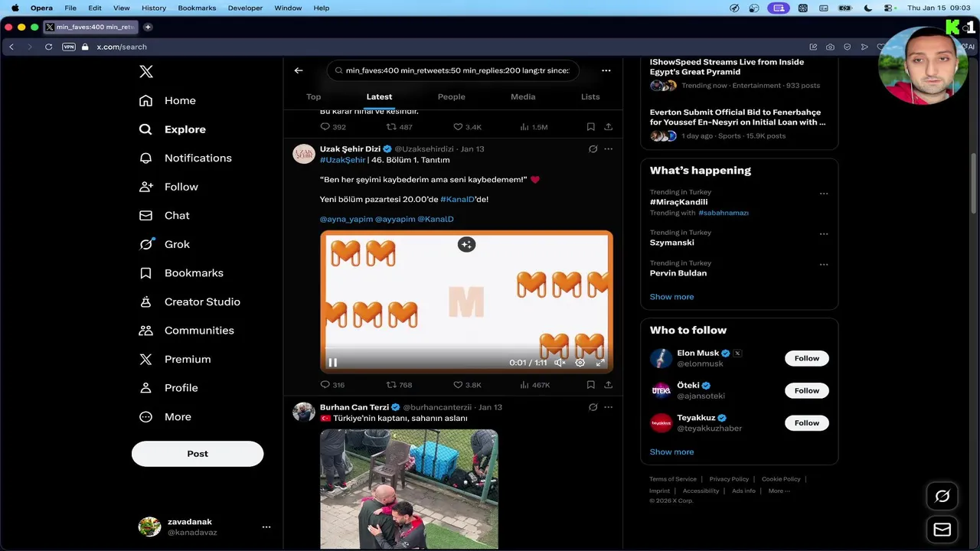The image size is (980, 551).
Task: Open #MiraçKandili trend options menu
Action: [x=824, y=194]
